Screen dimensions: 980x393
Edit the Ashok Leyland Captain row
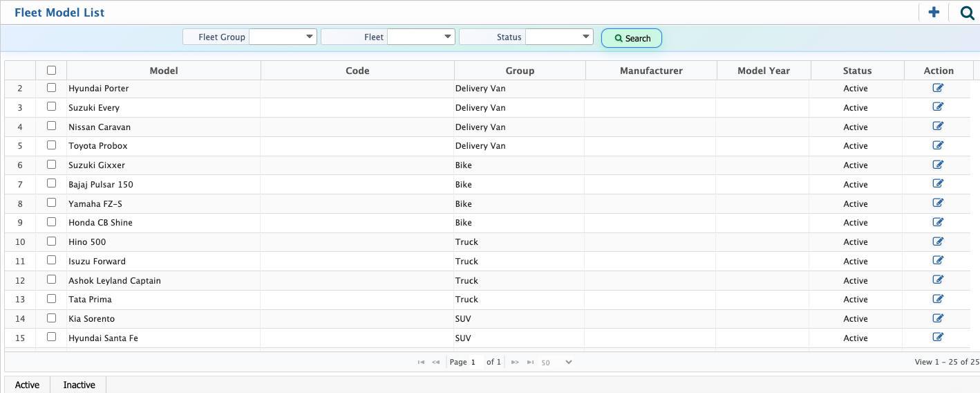(938, 280)
